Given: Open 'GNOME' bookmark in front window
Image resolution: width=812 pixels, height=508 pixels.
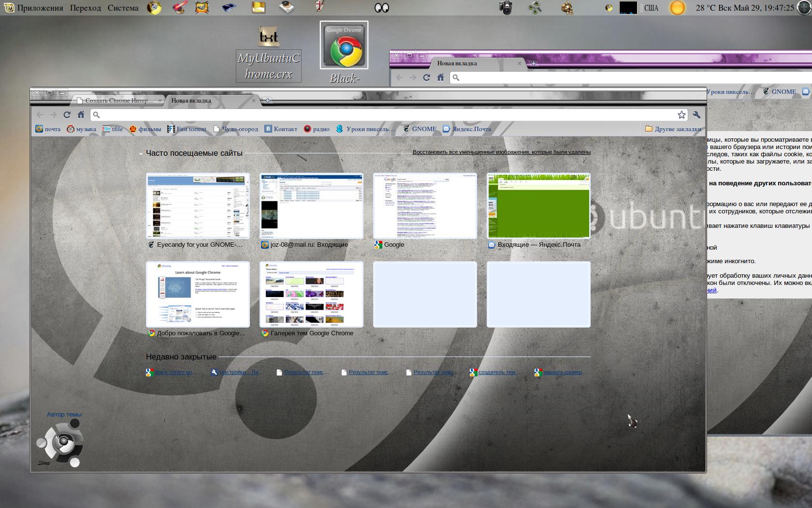Looking at the screenshot, I should 420,129.
